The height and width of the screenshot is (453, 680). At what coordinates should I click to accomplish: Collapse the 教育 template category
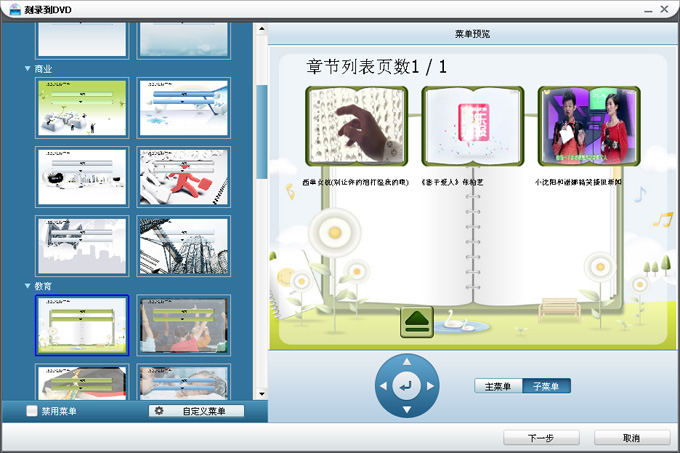[x=28, y=286]
